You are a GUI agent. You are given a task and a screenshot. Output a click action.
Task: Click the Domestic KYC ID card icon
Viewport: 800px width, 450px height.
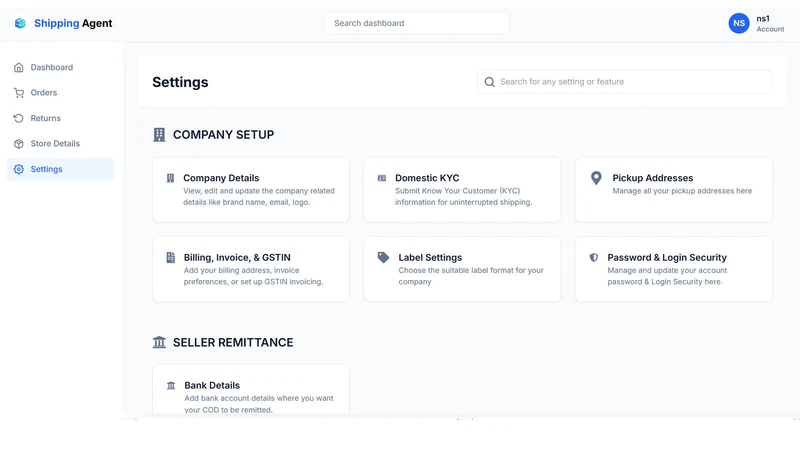click(x=382, y=178)
